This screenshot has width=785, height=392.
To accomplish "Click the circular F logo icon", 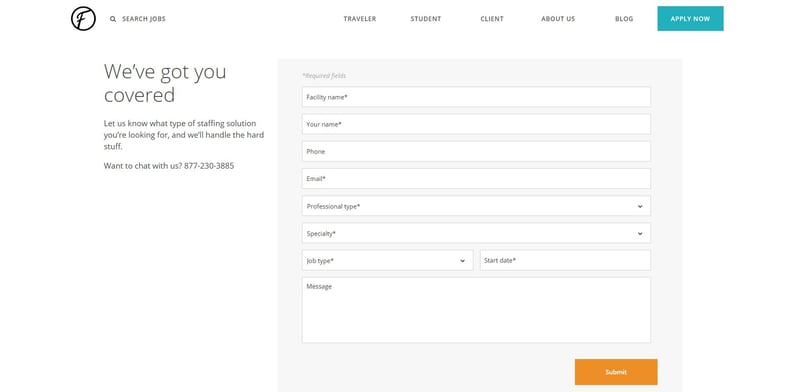I will [83, 19].
